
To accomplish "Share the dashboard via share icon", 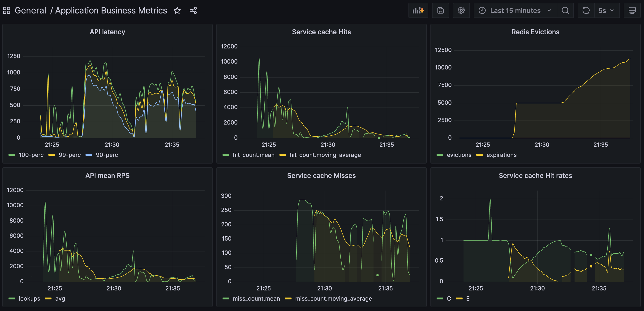I will [193, 10].
